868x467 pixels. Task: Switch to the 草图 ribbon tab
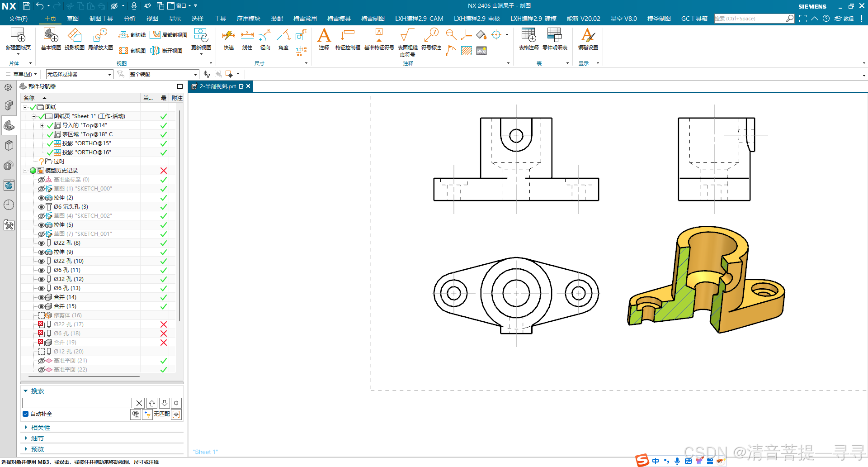click(x=72, y=19)
